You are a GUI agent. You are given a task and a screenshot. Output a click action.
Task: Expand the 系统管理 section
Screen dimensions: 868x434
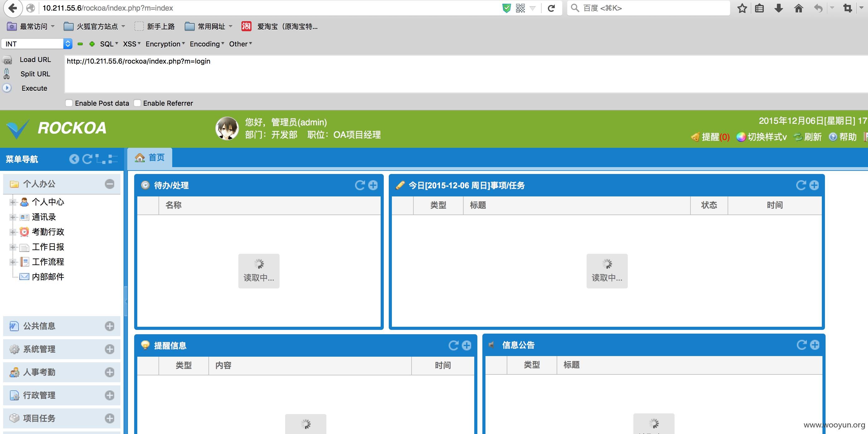[x=110, y=349]
